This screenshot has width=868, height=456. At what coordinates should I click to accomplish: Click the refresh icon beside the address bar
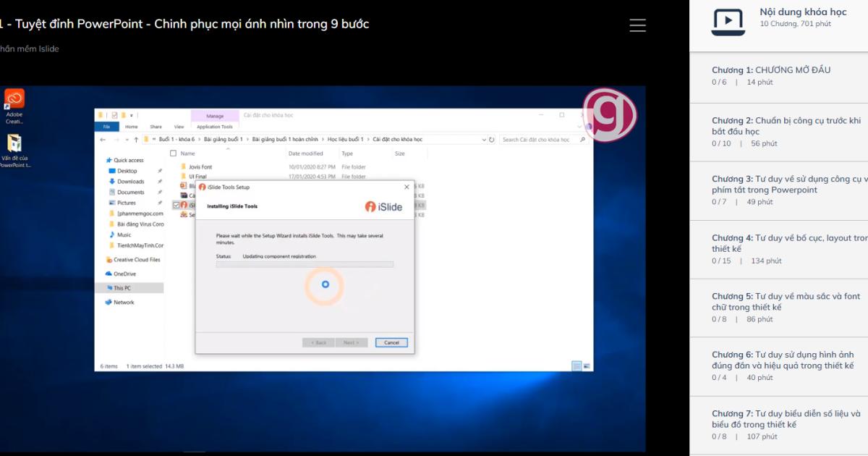click(492, 139)
